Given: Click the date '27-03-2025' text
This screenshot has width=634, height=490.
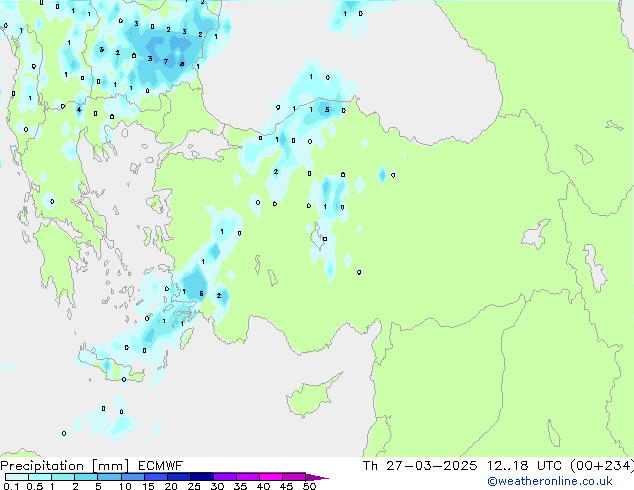Looking at the screenshot, I should [x=431, y=466].
